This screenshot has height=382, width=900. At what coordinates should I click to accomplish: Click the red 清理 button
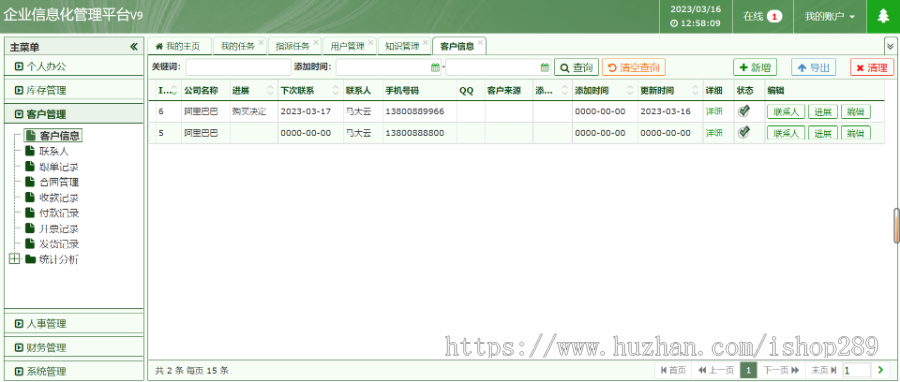click(x=872, y=68)
